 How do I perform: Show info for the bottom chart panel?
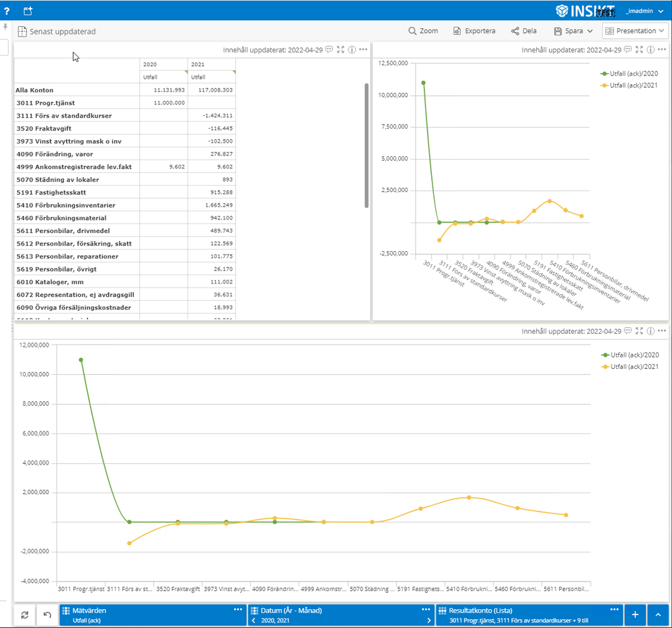(x=650, y=331)
